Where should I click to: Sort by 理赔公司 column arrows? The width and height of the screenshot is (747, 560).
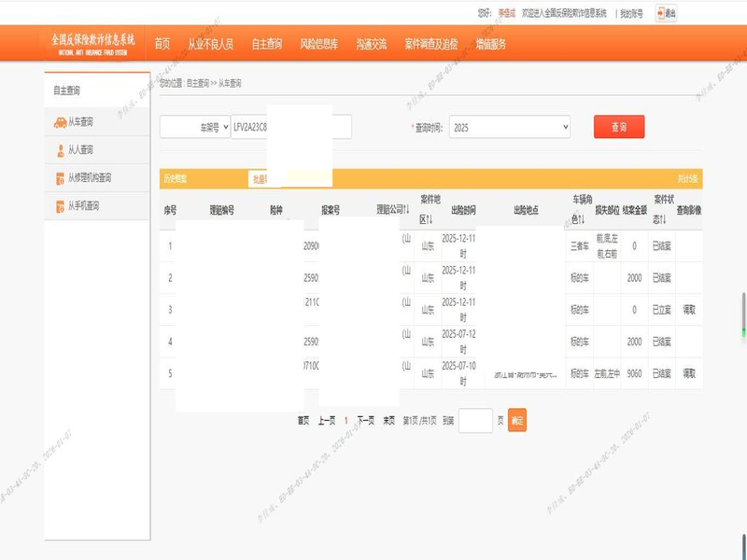coord(407,210)
